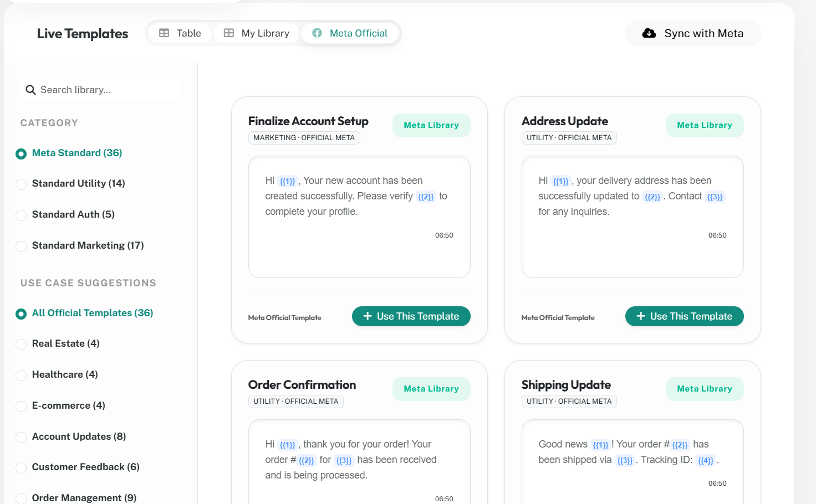Click Meta Official Template label under Address Update

click(x=558, y=317)
